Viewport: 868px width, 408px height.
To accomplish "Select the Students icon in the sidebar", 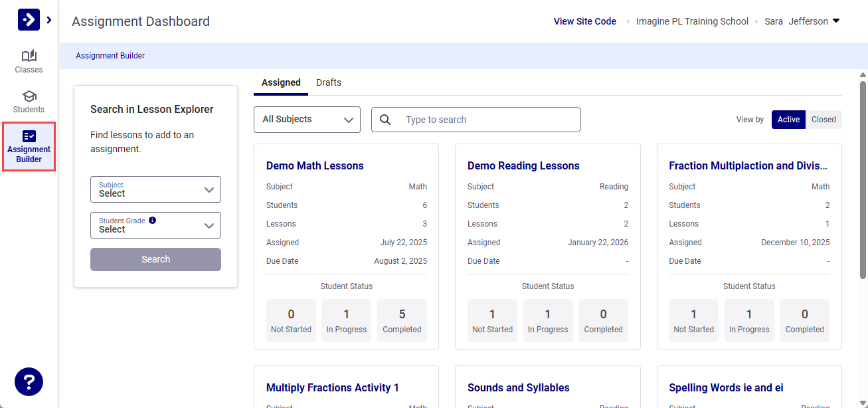I will (29, 101).
